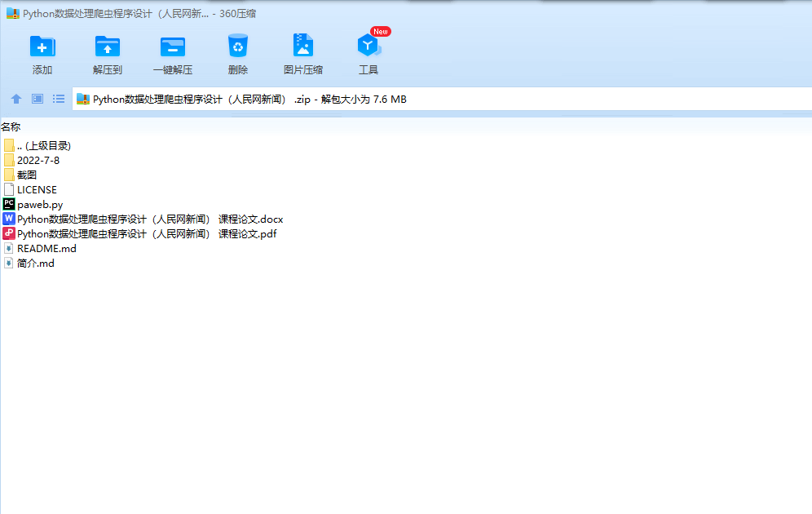Switch to the list view mode button
Screen dimensions: 812x514
pos(59,99)
